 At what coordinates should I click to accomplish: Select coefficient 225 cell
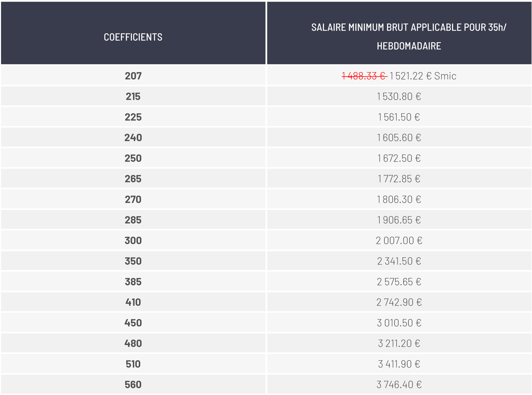click(x=133, y=117)
